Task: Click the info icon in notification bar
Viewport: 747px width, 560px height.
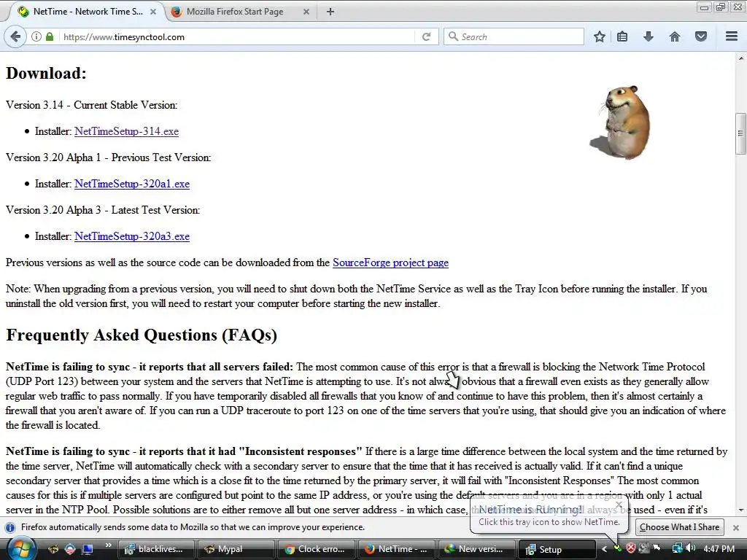Action: [10, 528]
